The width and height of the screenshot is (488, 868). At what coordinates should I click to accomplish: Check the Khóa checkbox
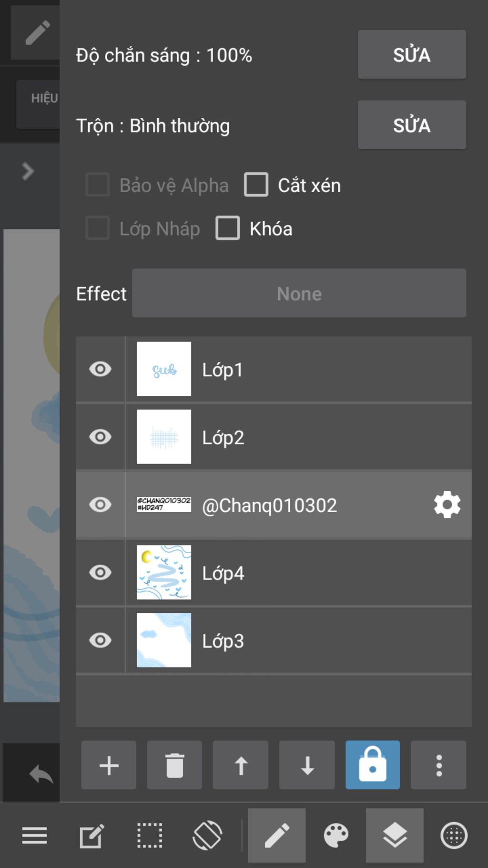point(227,228)
